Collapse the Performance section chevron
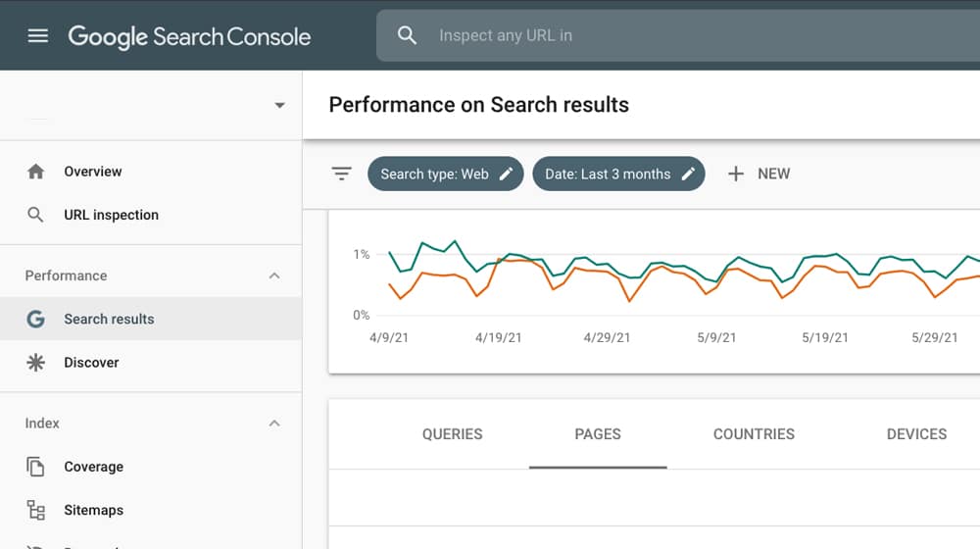980x549 pixels. (x=274, y=275)
